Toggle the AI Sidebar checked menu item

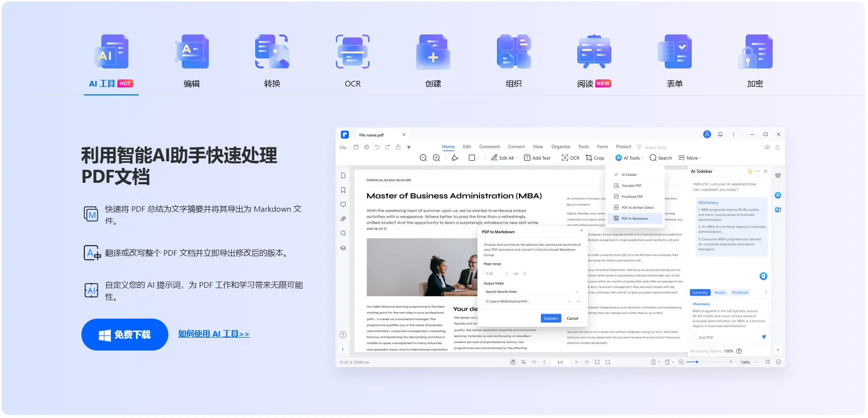tap(635, 175)
